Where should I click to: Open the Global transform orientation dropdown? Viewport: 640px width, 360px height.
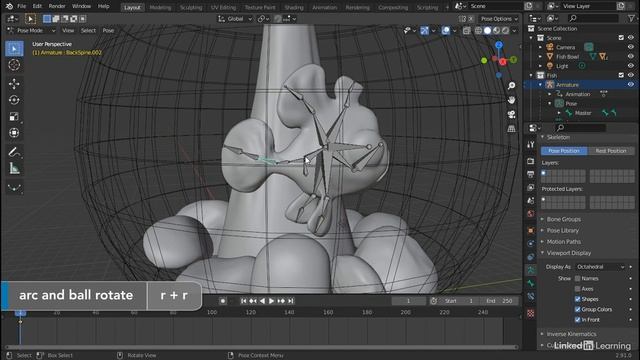coord(235,19)
